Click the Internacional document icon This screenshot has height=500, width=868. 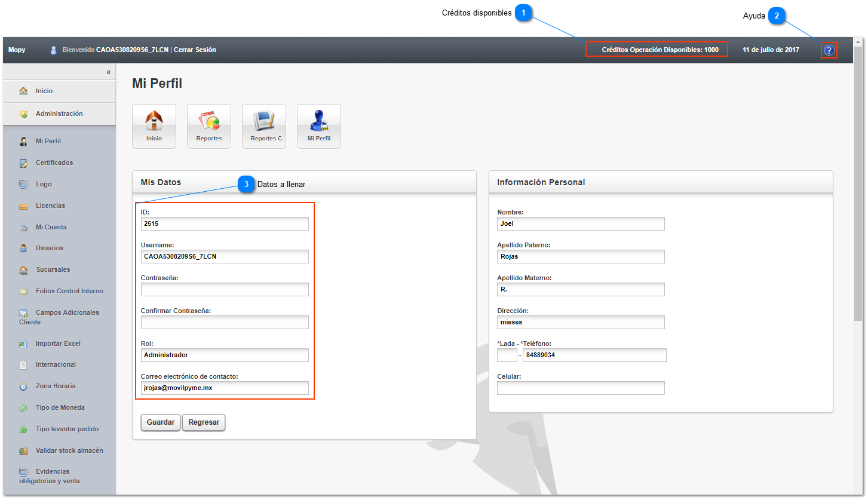[23, 365]
